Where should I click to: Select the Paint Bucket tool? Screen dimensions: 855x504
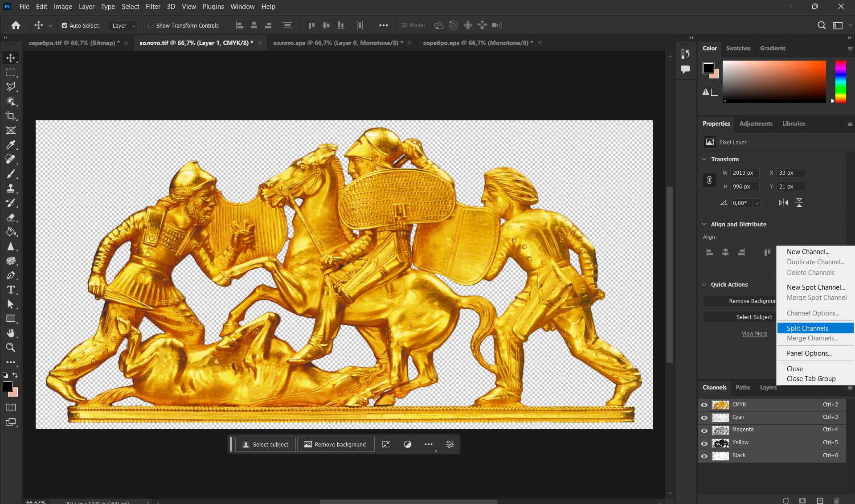pyautogui.click(x=11, y=232)
